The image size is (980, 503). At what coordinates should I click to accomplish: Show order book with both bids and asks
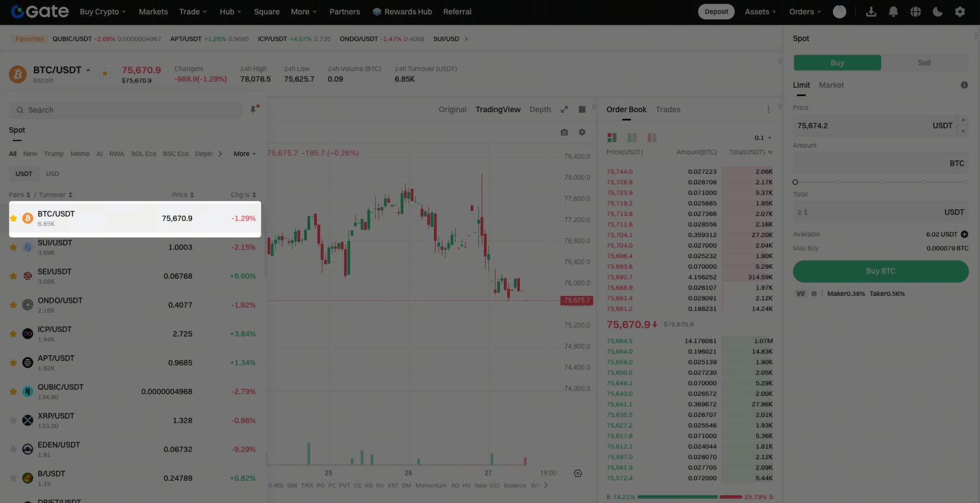[x=612, y=137]
